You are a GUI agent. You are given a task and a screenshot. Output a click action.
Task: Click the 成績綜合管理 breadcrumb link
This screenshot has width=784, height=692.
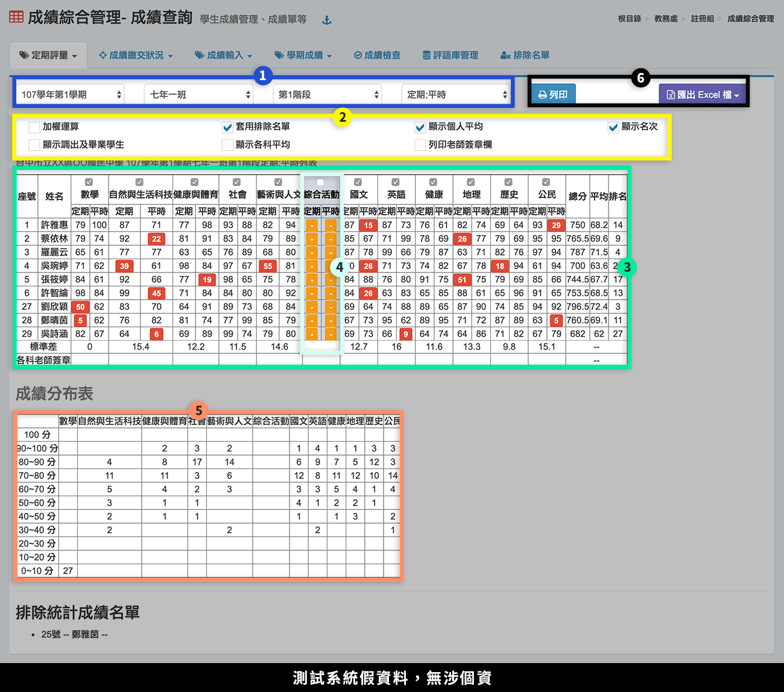(751, 19)
